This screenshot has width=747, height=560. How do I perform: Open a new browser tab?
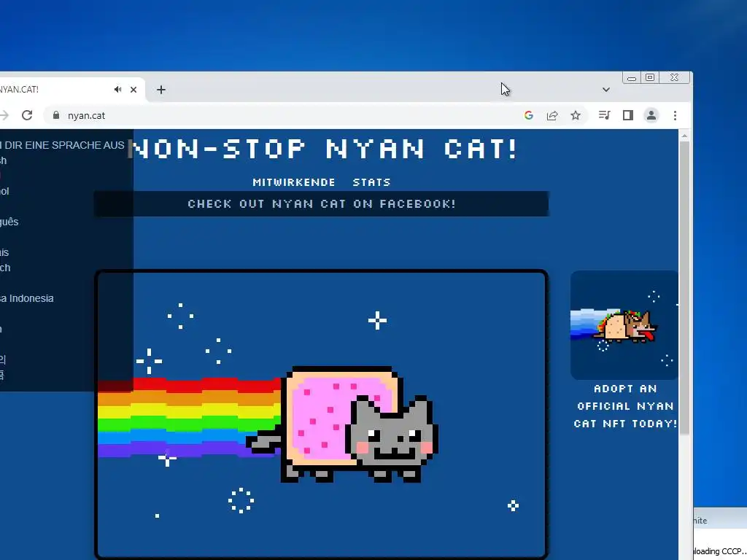[x=161, y=90]
